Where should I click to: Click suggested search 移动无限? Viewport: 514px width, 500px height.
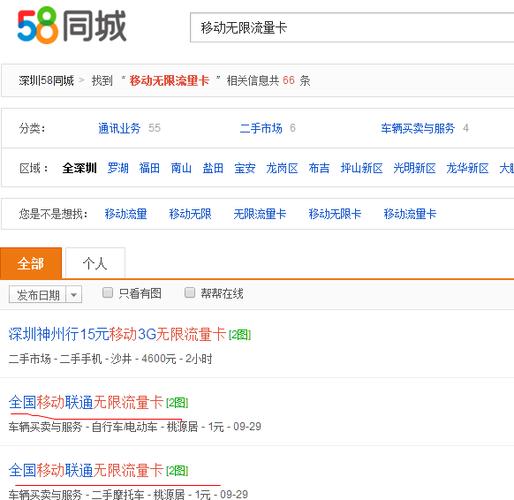(x=190, y=214)
